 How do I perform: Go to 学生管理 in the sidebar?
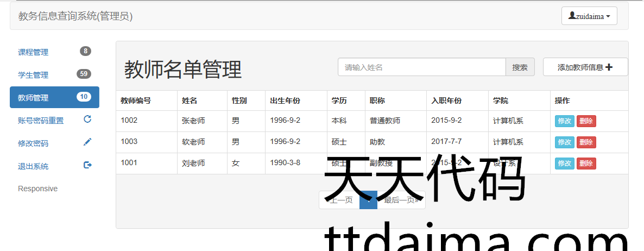(33, 75)
